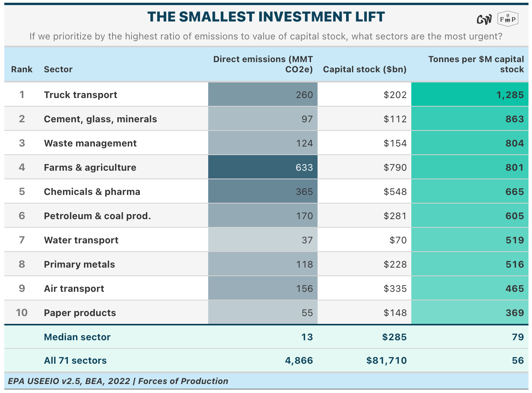This screenshot has width=532, height=393.
Task: Click the Chemicals & pharma sector name
Action: (x=92, y=192)
